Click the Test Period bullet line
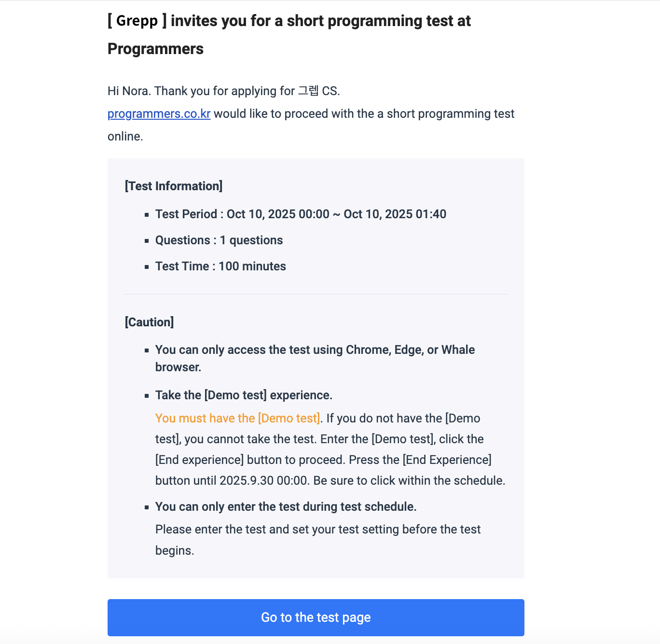This screenshot has height=644, width=660. 300,214
